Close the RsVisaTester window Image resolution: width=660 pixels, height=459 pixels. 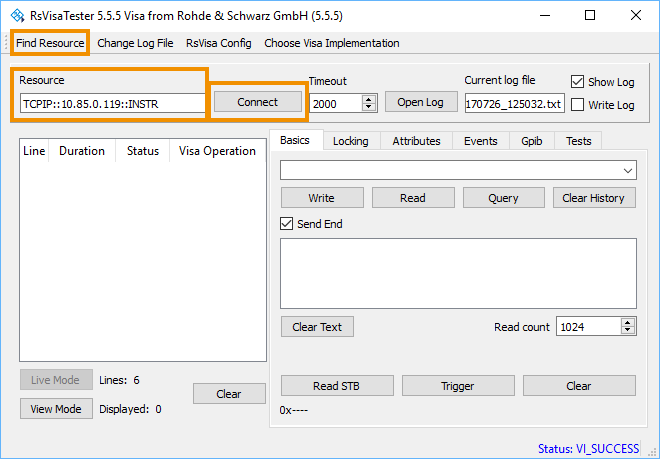[x=636, y=16]
